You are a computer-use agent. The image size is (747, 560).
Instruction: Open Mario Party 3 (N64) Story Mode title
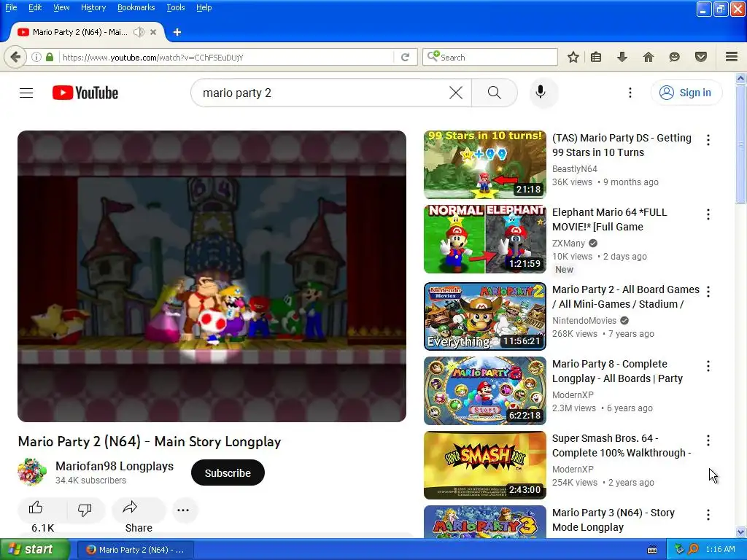613,520
